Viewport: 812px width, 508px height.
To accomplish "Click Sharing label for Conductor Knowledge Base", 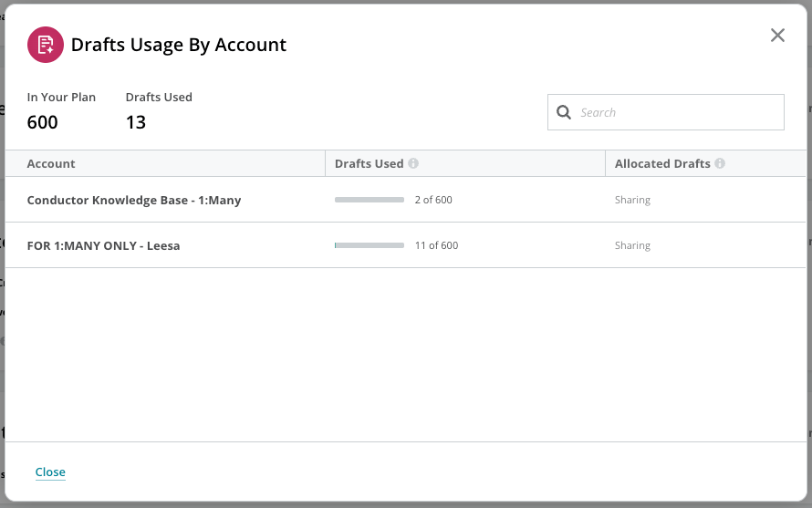I will click(x=632, y=200).
